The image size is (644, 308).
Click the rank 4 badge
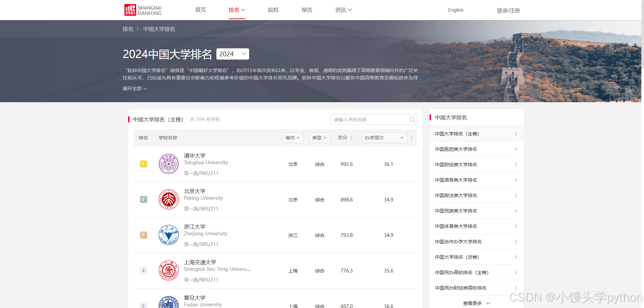pyautogui.click(x=143, y=270)
